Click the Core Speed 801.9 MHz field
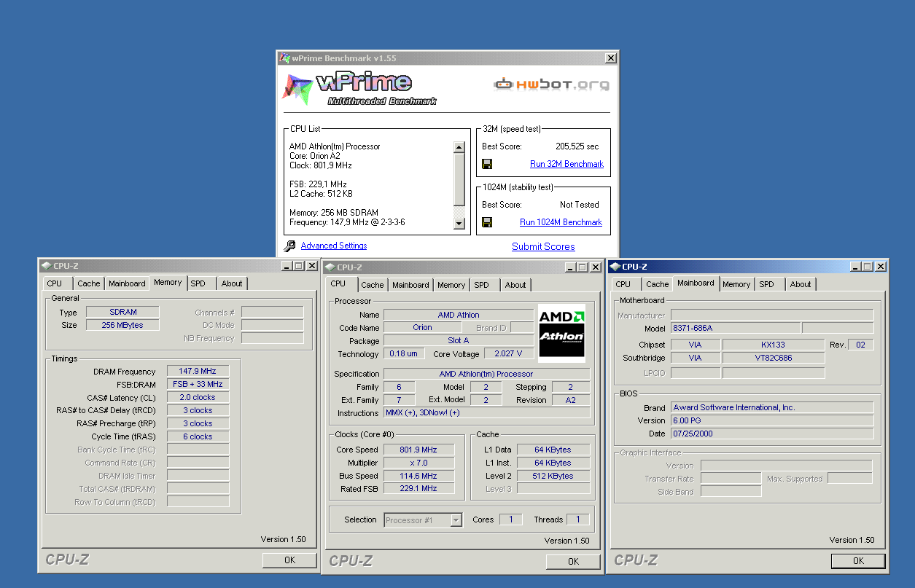915x588 pixels. 419,450
